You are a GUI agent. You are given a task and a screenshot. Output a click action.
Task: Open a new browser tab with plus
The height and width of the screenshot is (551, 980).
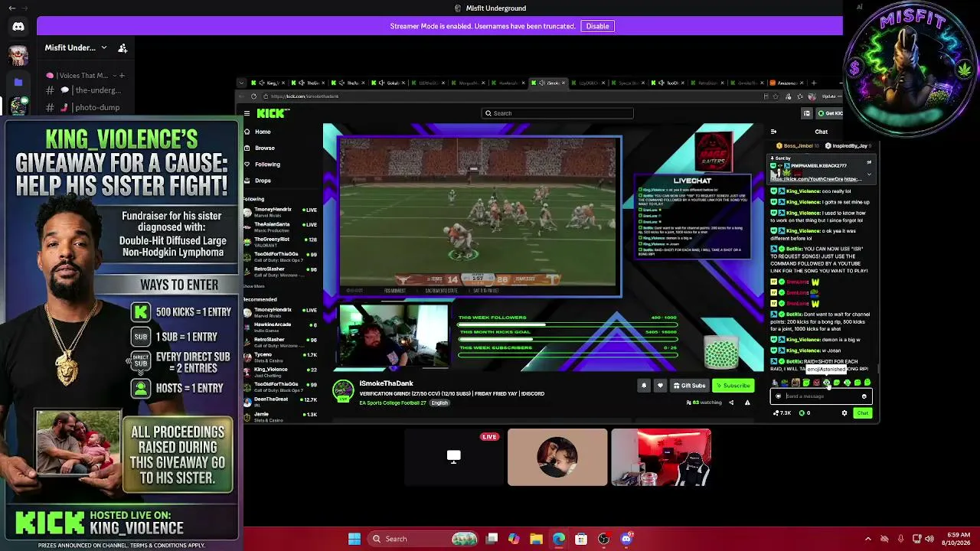[815, 83]
